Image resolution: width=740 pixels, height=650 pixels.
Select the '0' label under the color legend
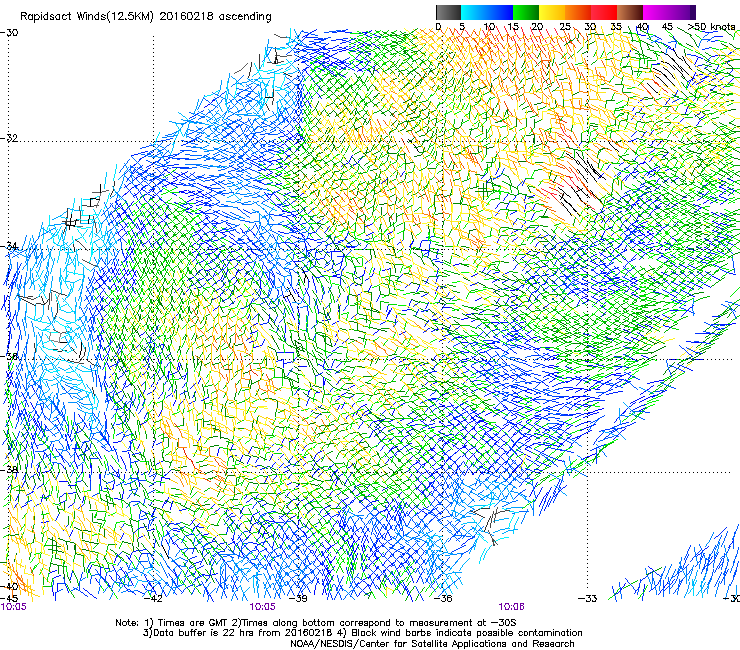[x=438, y=26]
